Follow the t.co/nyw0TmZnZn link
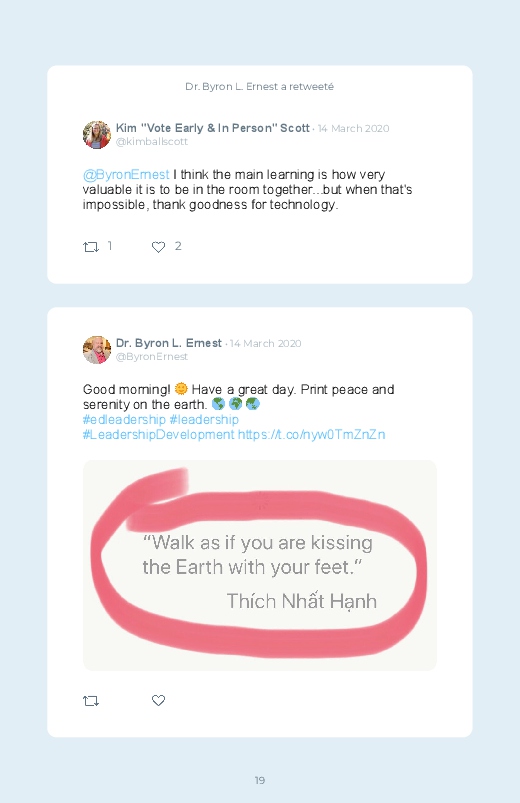Image resolution: width=520 pixels, height=803 pixels. click(x=311, y=434)
